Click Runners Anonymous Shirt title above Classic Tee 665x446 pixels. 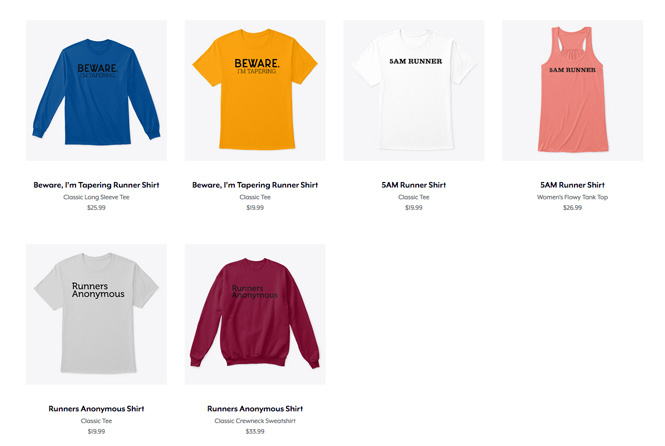coord(96,409)
